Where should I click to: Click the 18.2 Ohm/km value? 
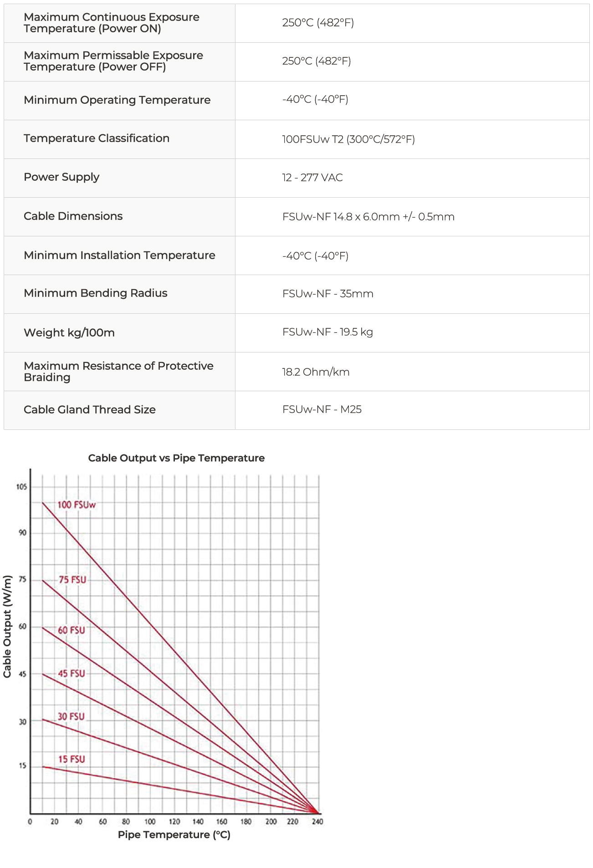316,372
